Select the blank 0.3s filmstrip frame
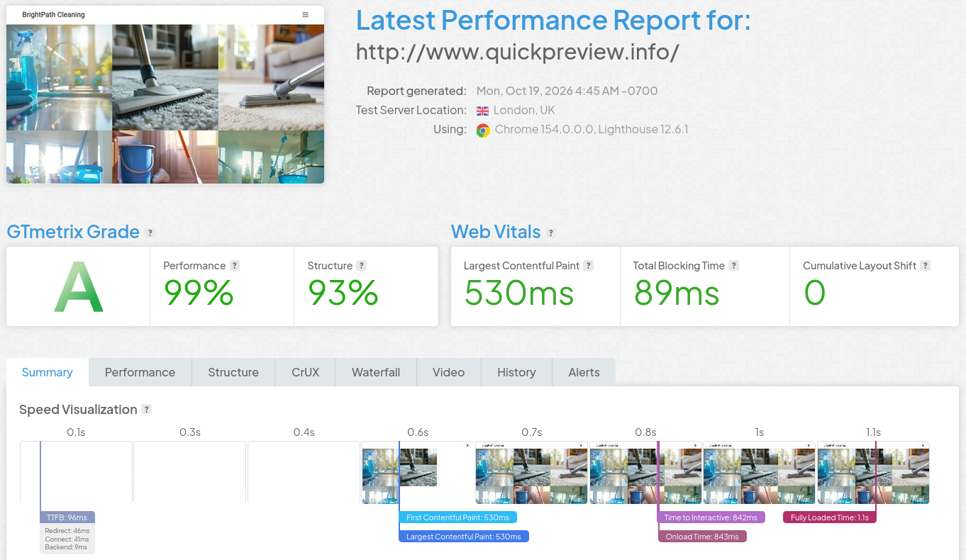The image size is (966, 560). (190, 473)
